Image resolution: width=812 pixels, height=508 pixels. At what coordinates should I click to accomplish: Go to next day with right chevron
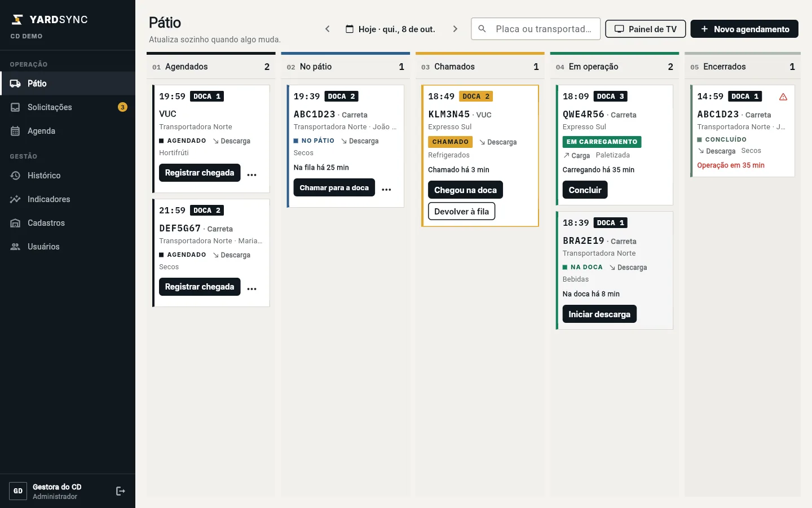455,29
